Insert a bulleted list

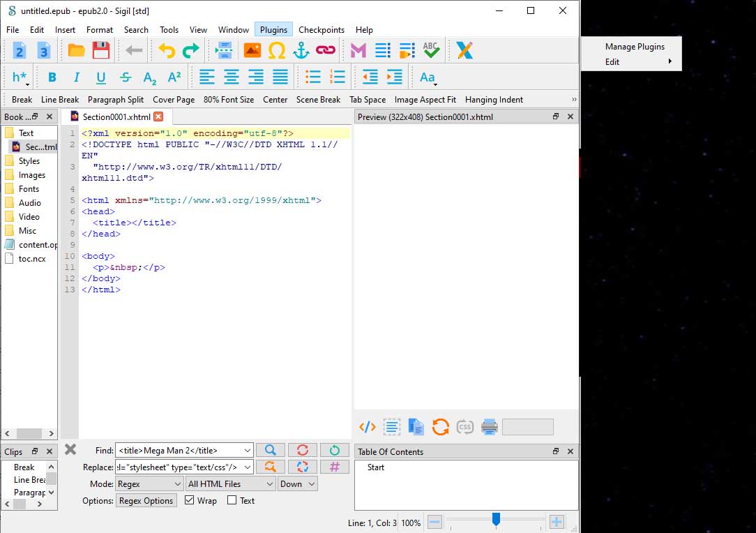(x=314, y=77)
